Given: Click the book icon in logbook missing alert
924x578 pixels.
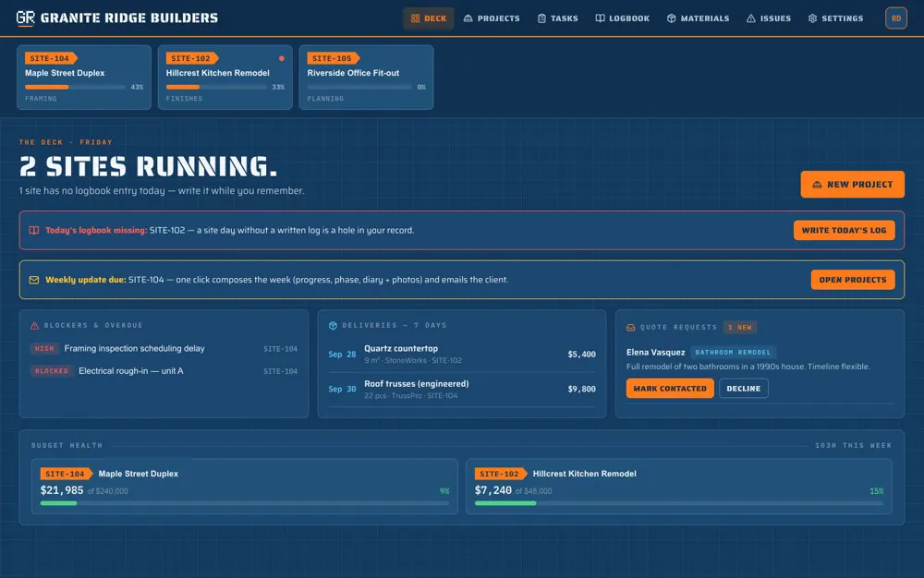Looking at the screenshot, I should pyautogui.click(x=34, y=230).
